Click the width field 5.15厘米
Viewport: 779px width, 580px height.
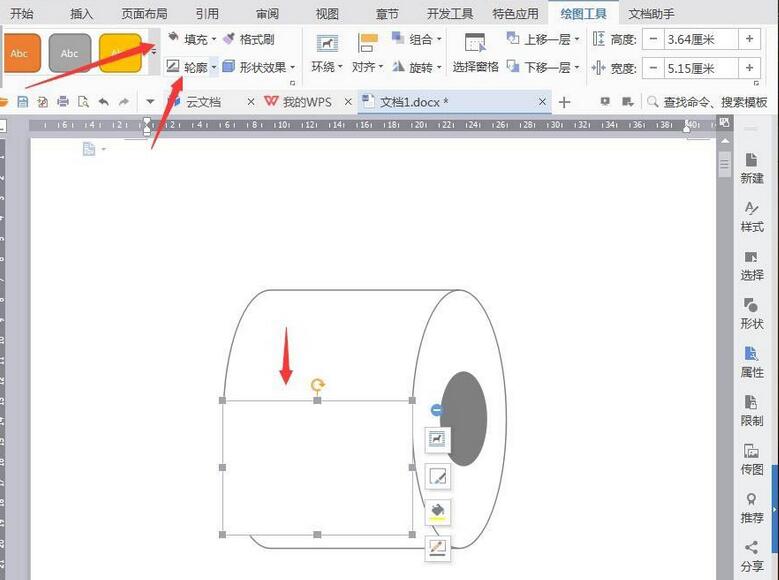coord(701,68)
